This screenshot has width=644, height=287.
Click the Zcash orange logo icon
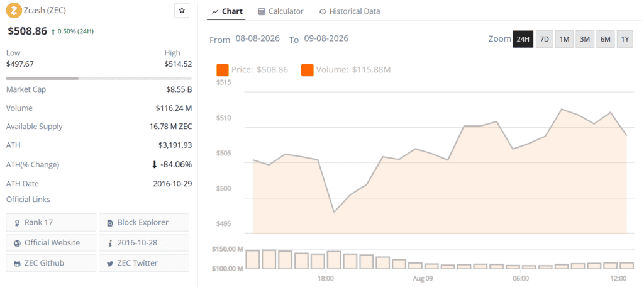coord(14,11)
